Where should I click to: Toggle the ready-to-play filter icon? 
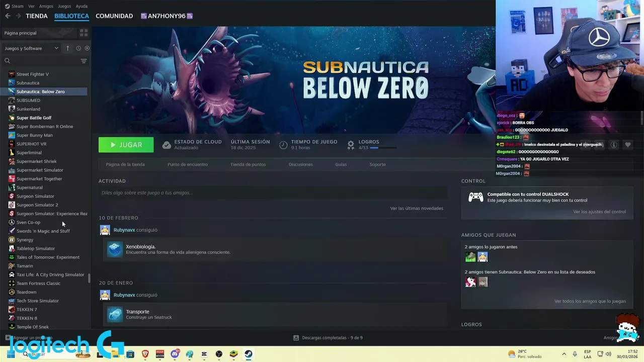87,48
